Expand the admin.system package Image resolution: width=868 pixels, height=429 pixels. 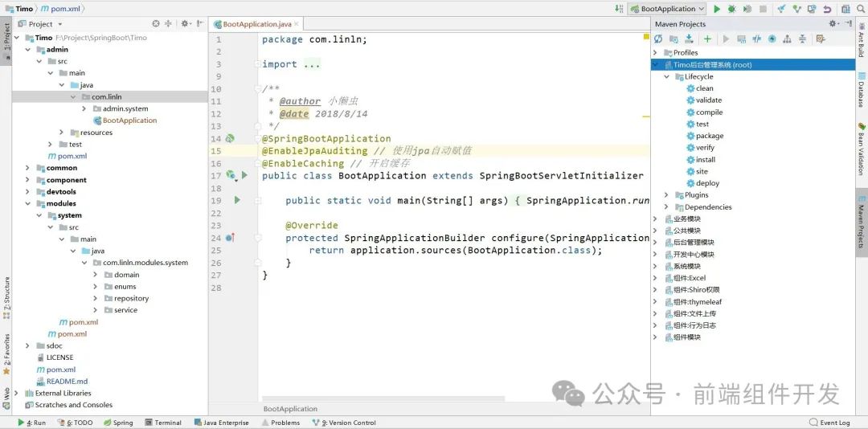(x=84, y=108)
